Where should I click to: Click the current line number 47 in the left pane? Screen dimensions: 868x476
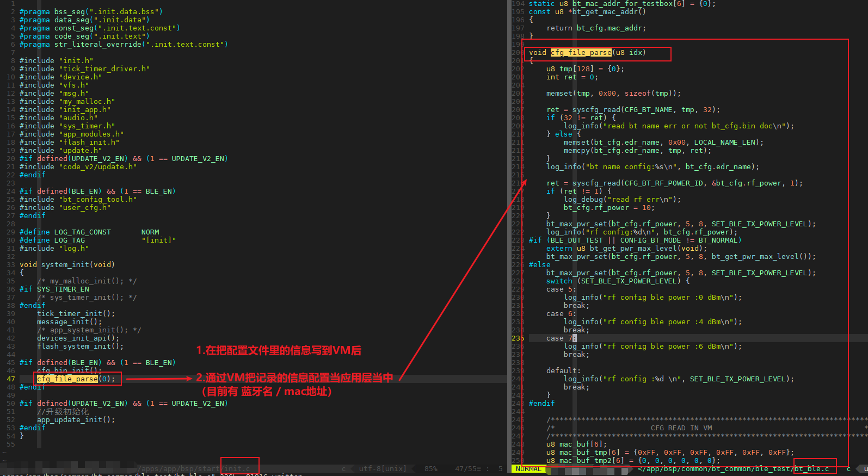pyautogui.click(x=11, y=379)
